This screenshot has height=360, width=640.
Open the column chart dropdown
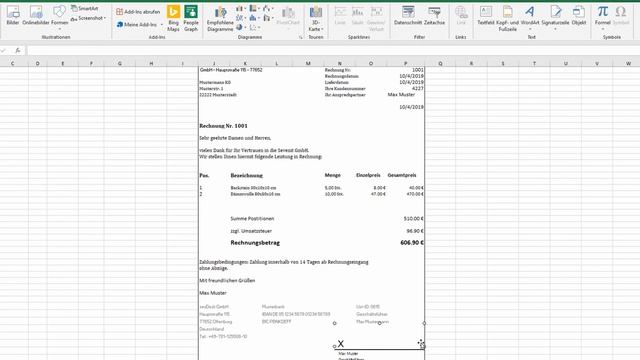click(240, 9)
